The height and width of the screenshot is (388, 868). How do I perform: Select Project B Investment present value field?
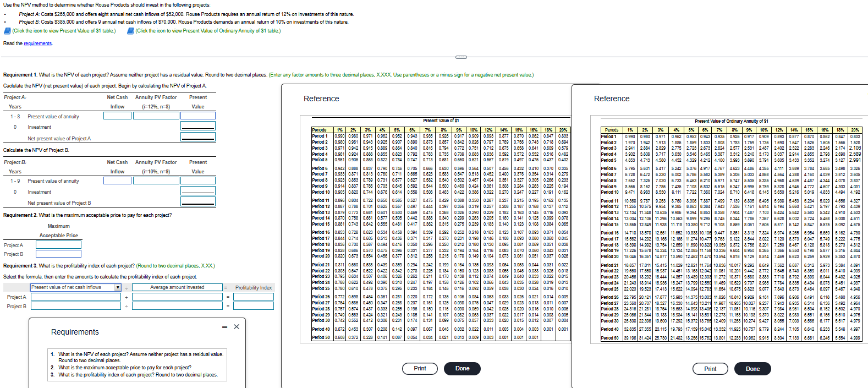click(197, 192)
